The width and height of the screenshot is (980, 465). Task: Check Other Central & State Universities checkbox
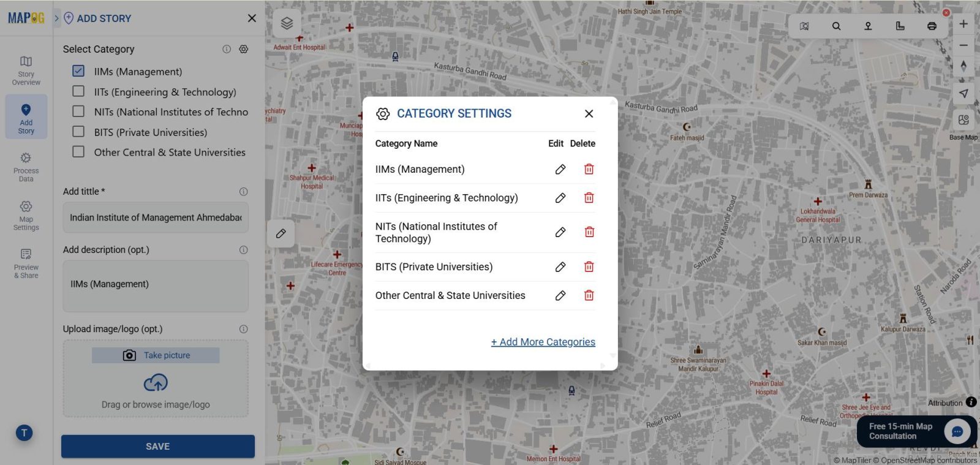point(78,152)
